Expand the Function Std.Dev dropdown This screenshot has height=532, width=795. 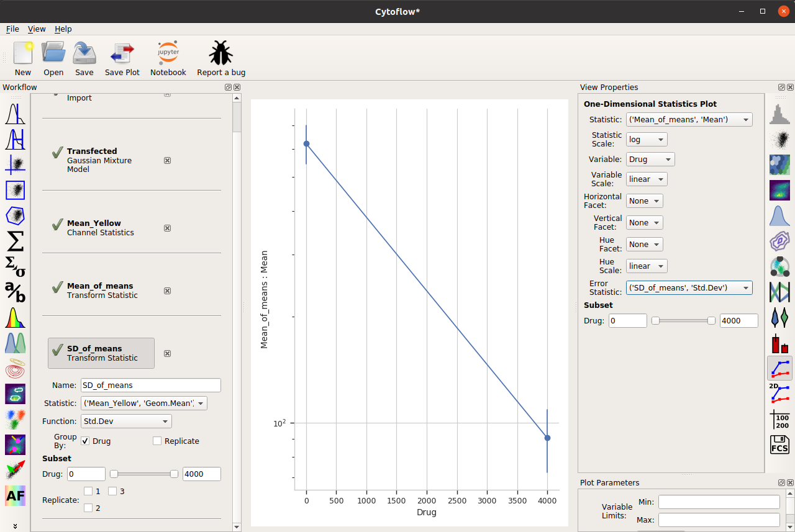126,421
